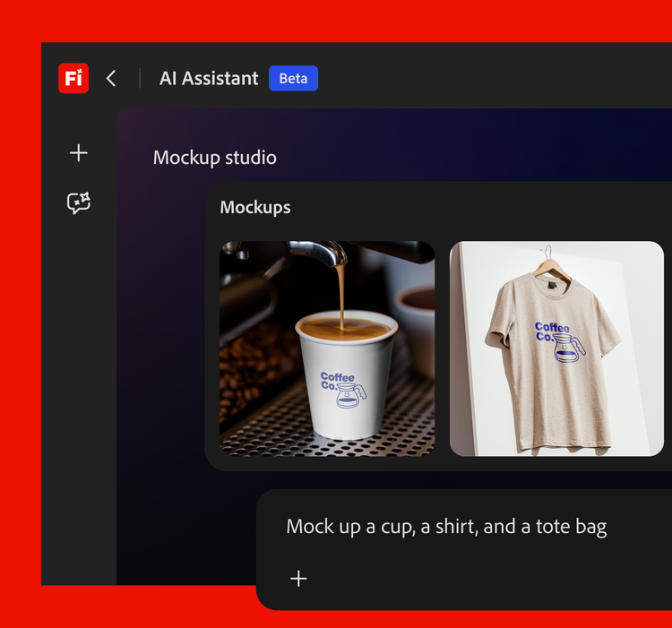Select the Mockup studio heading

coord(214,158)
